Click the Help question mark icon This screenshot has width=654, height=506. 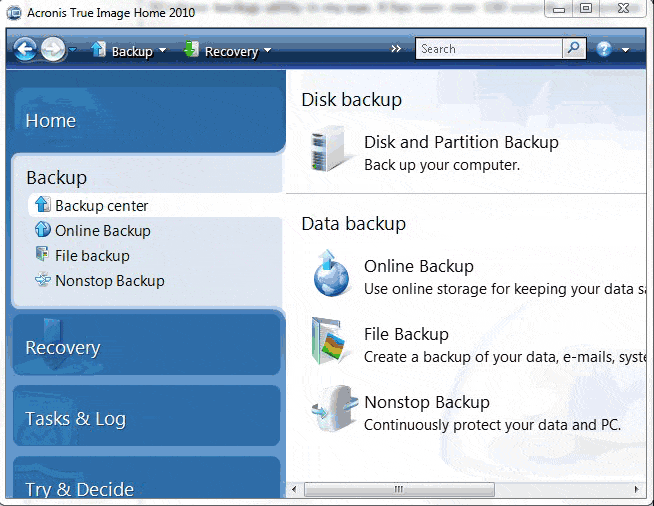604,49
